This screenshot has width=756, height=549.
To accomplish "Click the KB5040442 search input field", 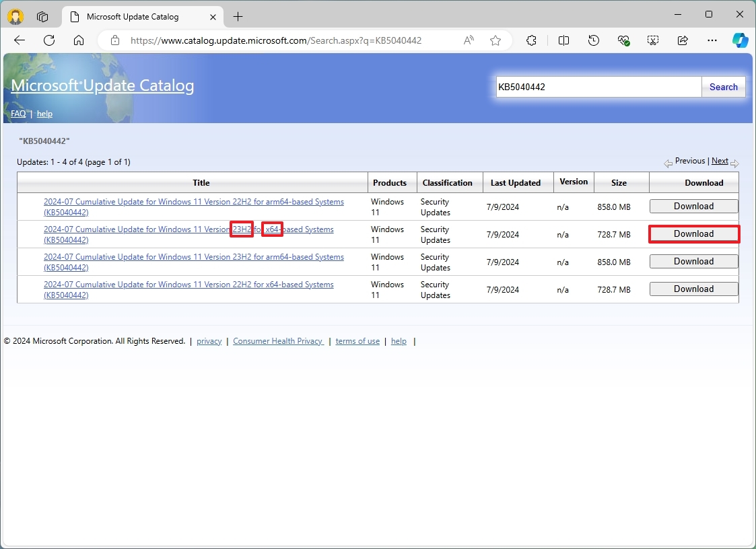I will pos(598,87).
